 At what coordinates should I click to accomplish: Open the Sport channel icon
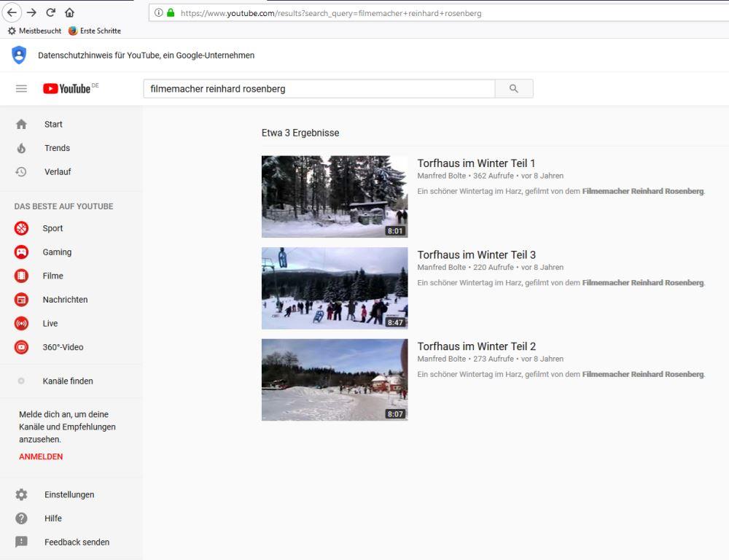[21, 228]
